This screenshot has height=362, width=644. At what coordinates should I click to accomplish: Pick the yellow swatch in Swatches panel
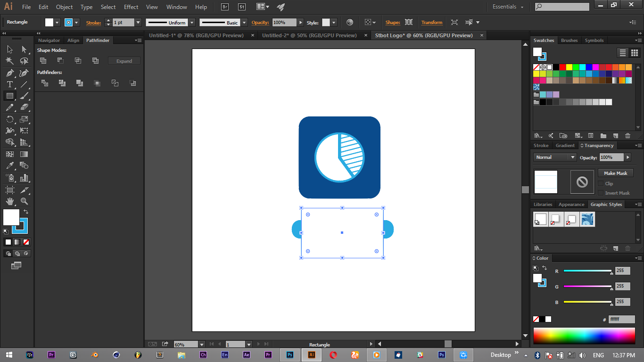click(569, 67)
